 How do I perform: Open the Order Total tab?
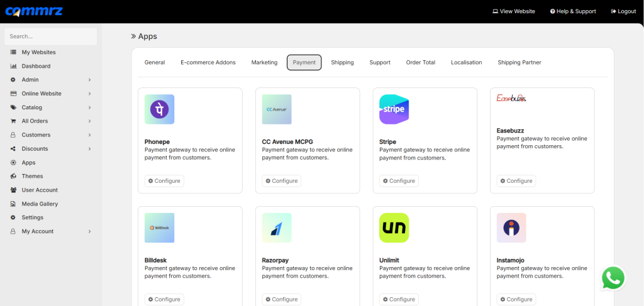pyautogui.click(x=421, y=62)
